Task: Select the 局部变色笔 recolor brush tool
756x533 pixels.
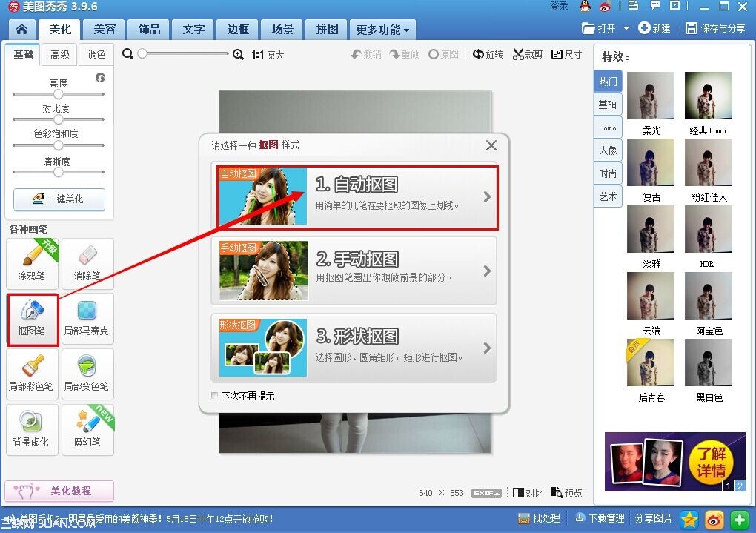Action: pos(87,374)
